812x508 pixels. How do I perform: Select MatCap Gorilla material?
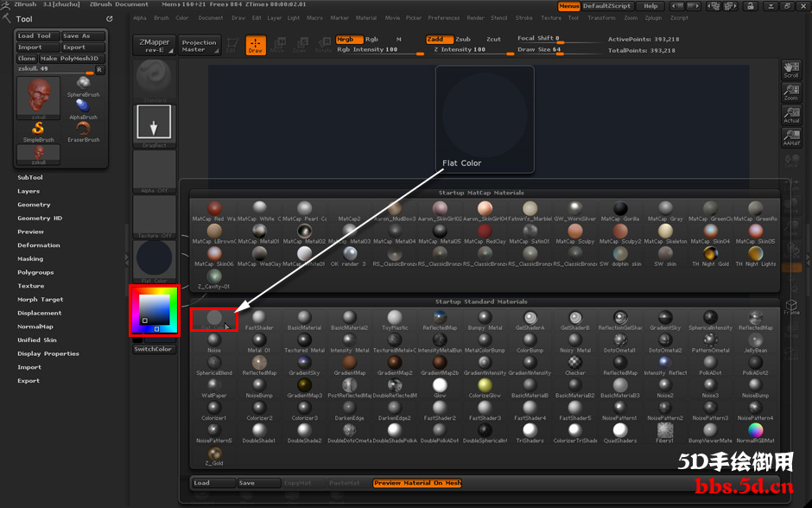(x=620, y=212)
